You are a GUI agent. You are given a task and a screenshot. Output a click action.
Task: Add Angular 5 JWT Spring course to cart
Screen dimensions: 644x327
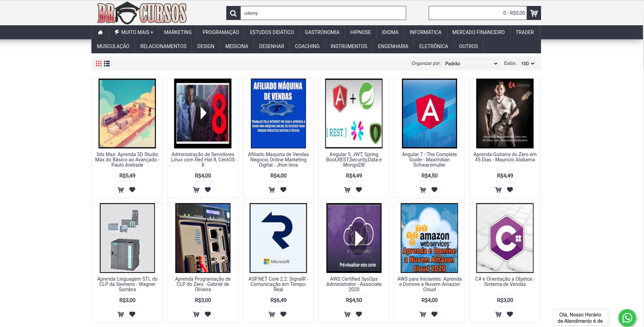347,190
